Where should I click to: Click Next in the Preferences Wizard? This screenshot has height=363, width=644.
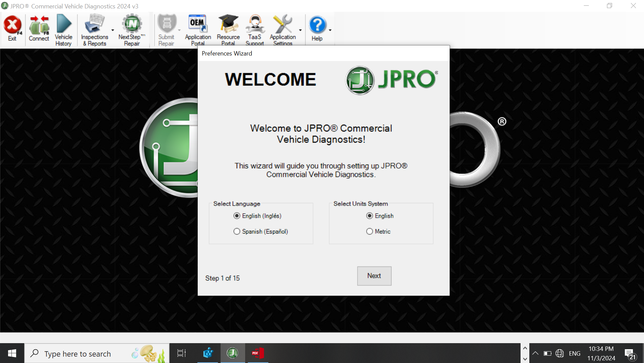click(374, 276)
